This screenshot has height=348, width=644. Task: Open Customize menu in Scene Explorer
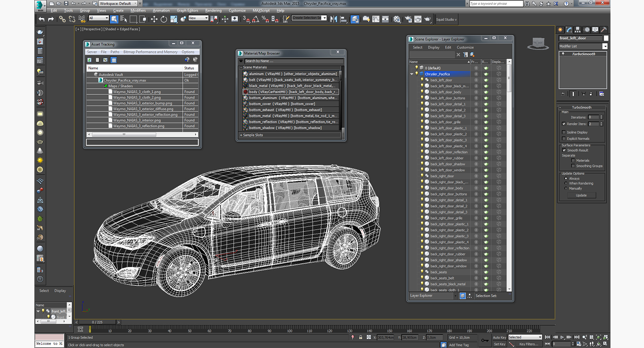coord(465,47)
